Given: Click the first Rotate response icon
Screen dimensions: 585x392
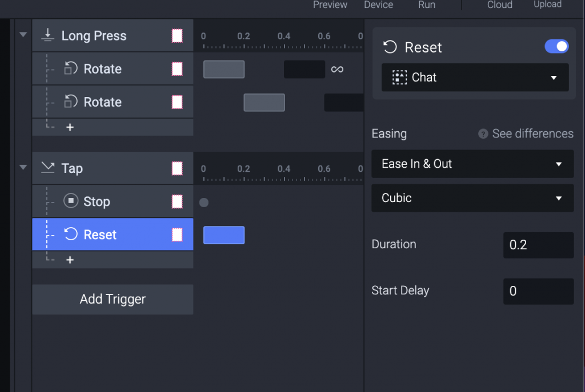Looking at the screenshot, I should tap(70, 69).
